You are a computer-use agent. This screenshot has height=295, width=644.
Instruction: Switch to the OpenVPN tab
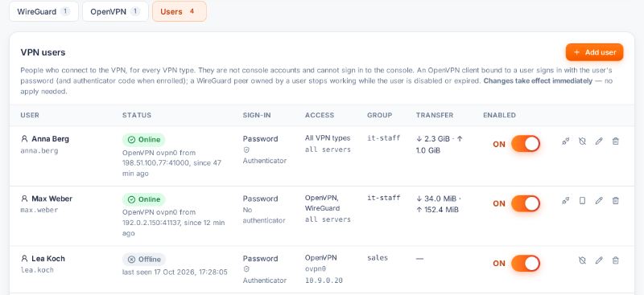click(x=115, y=11)
